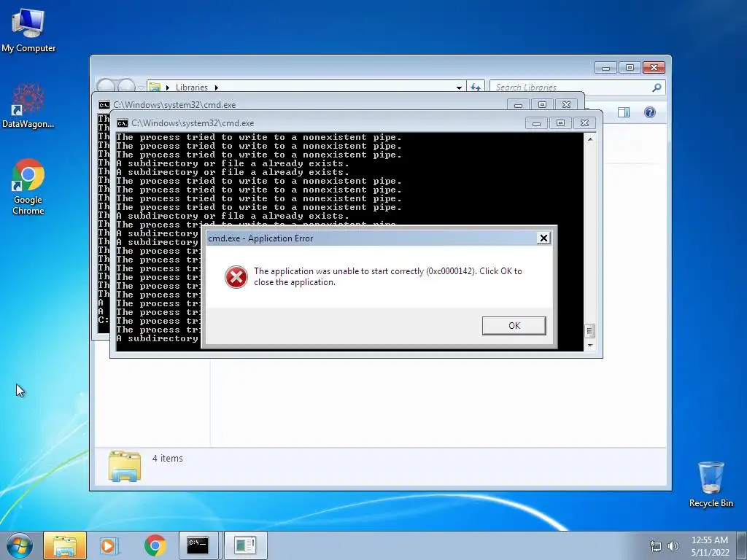747x560 pixels.
Task: Click the front cmd.exe title bar text
Action: pyautogui.click(x=193, y=123)
